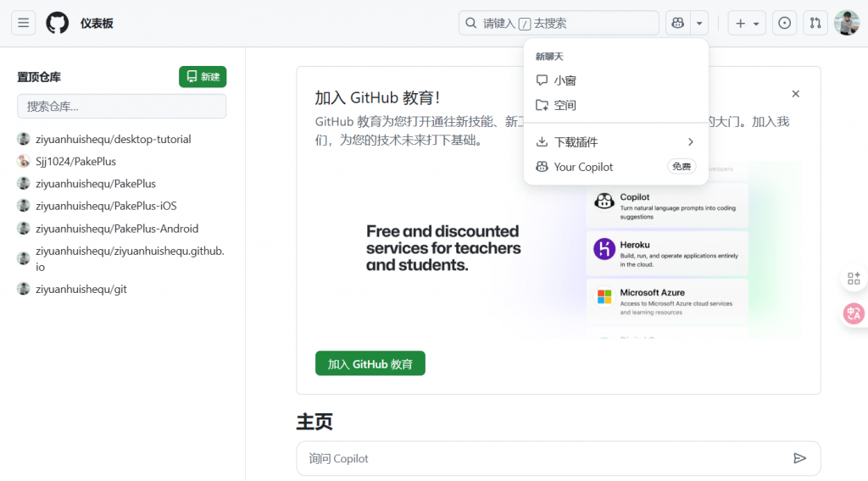Select 小窗 from the Copilot menu
The width and height of the screenshot is (868, 481).
coord(565,80)
